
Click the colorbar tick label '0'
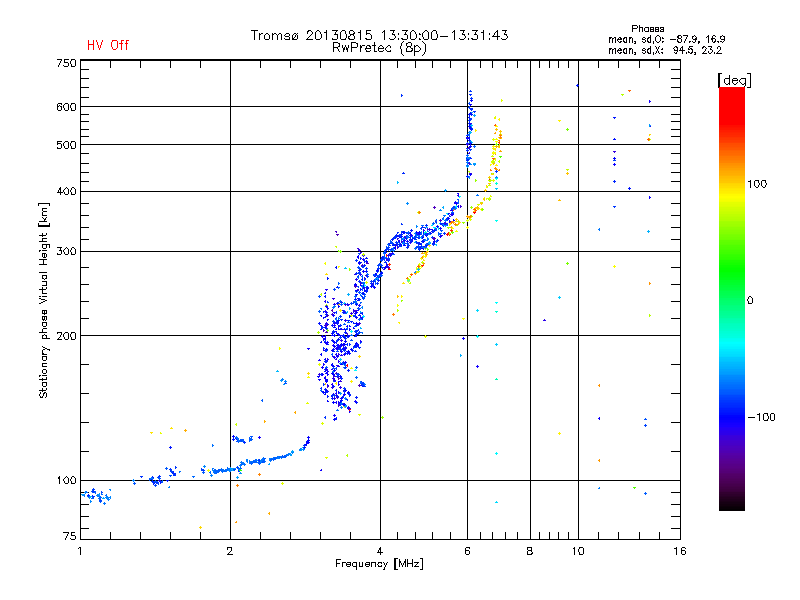pos(750,300)
